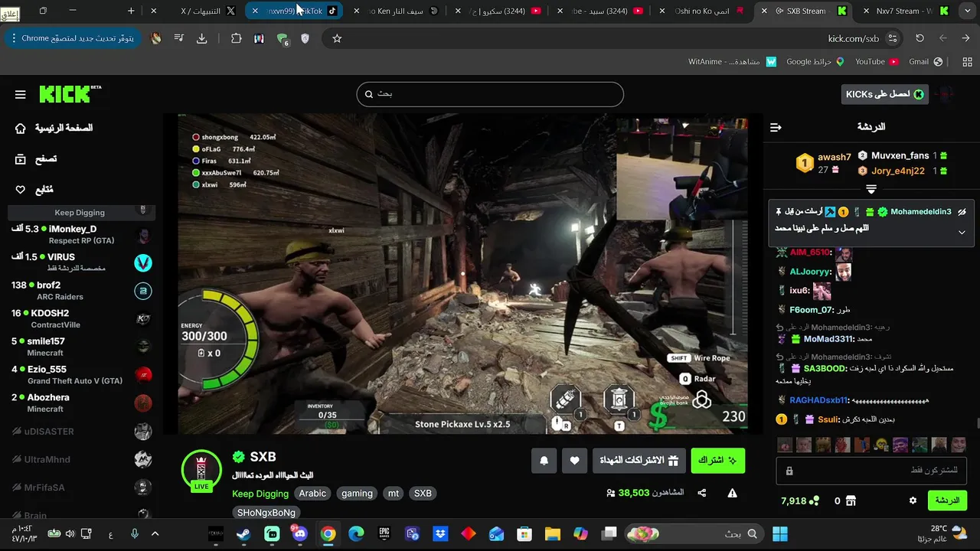Switch to the TikTok browser tab
Image resolution: width=980 pixels, height=551 pixels.
295,11
